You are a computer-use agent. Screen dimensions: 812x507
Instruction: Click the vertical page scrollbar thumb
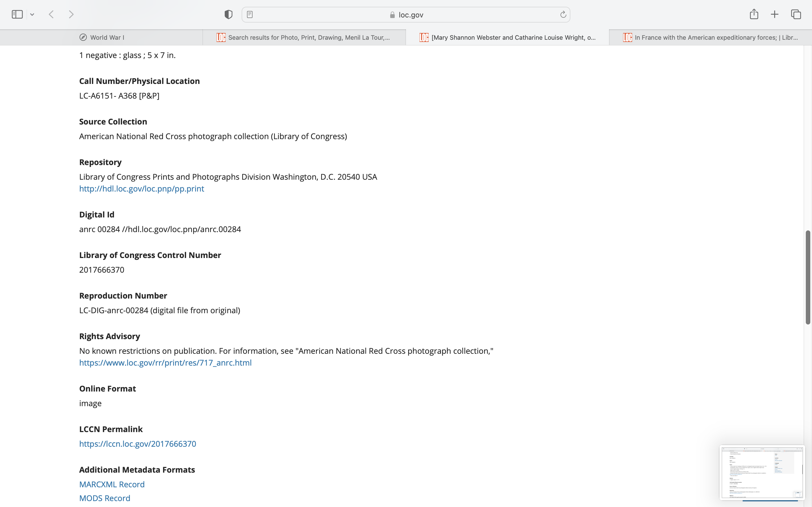pos(808,277)
